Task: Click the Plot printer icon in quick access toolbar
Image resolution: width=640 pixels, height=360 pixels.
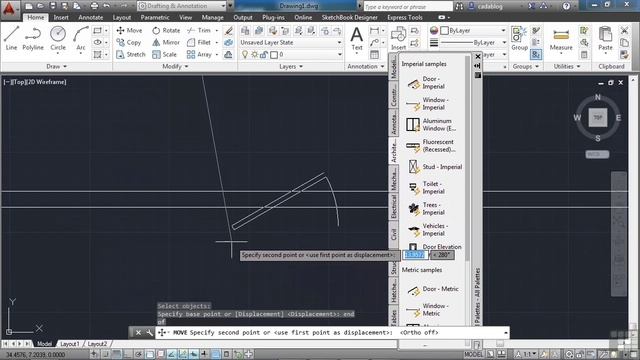Action: pyautogui.click(x=94, y=6)
